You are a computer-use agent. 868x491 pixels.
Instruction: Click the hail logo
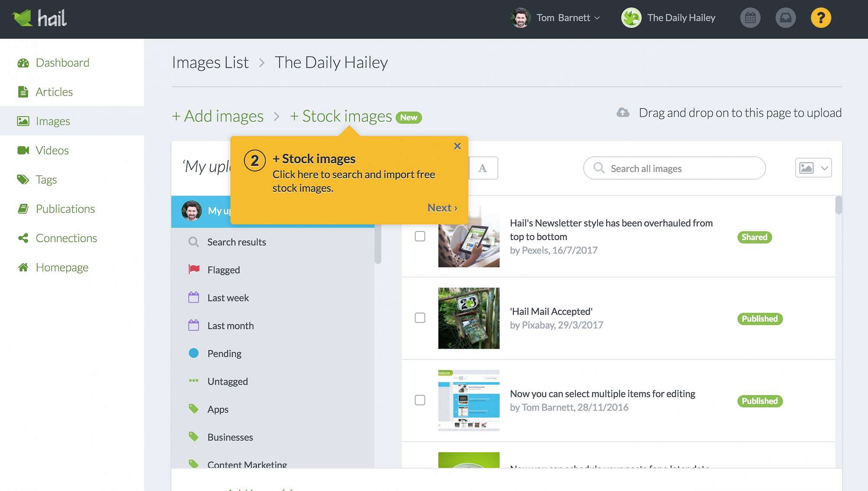[39, 18]
